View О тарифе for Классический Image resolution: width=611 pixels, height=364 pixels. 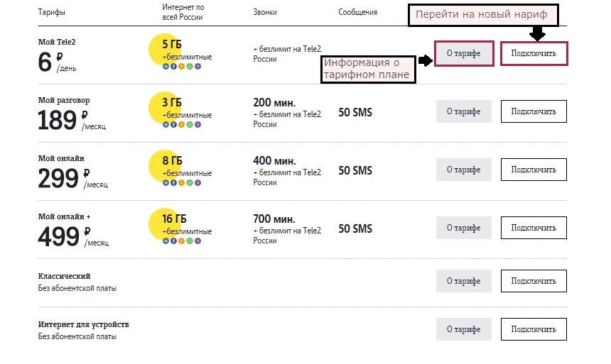[x=464, y=281]
